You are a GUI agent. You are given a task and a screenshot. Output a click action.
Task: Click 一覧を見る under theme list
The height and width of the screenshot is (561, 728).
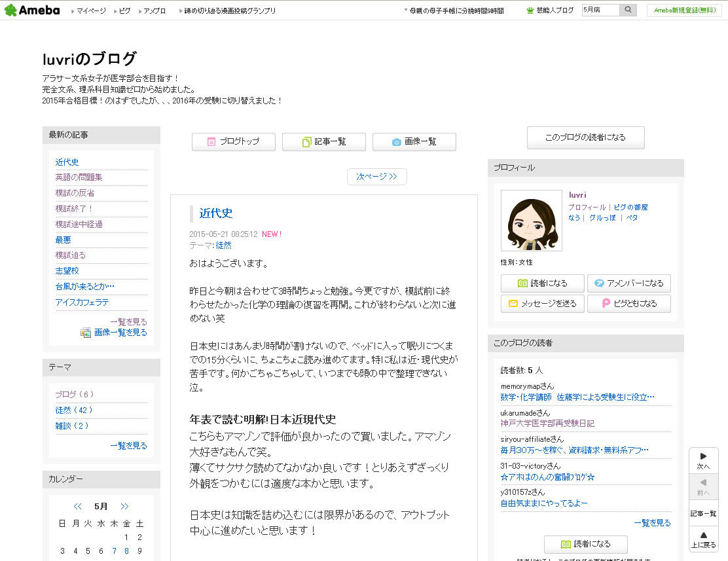[x=128, y=446]
